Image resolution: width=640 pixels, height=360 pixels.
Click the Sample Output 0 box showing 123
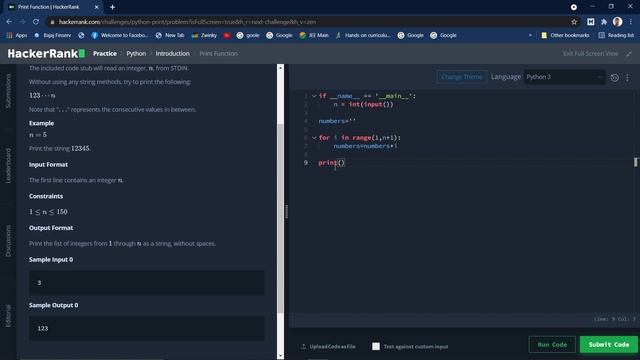pos(147,328)
